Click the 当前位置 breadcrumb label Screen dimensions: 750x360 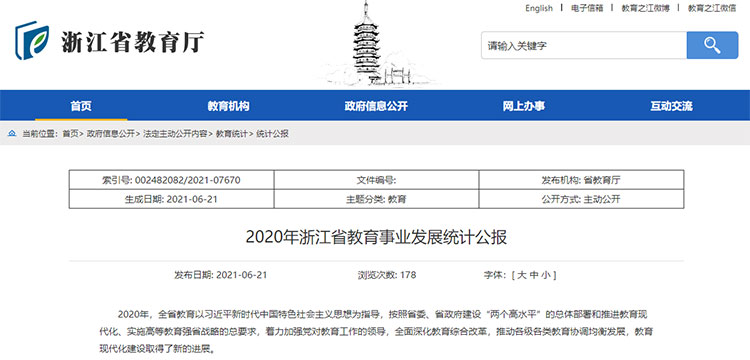click(x=40, y=134)
